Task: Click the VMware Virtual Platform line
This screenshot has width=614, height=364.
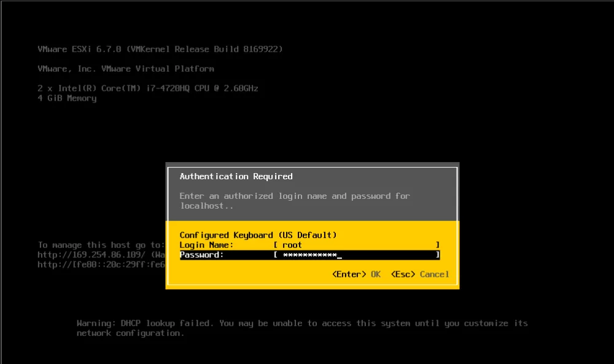Action: coord(126,69)
